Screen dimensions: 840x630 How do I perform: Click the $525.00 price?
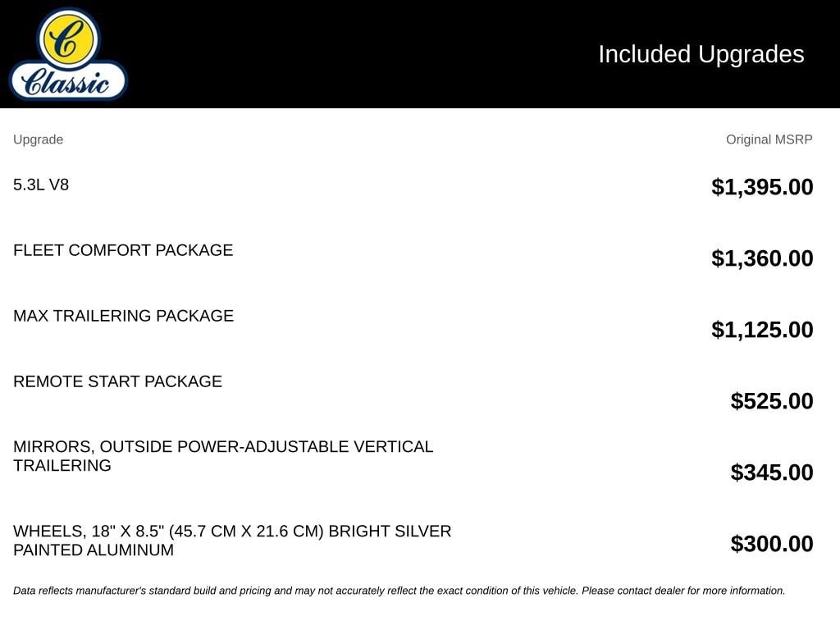tap(771, 400)
